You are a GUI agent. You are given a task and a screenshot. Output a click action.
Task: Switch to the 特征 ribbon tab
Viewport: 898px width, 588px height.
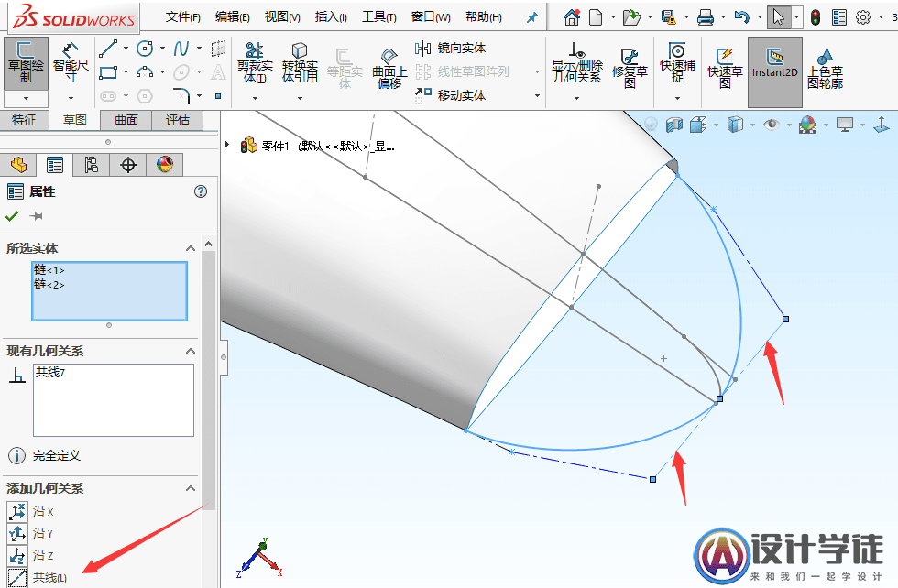(24, 120)
